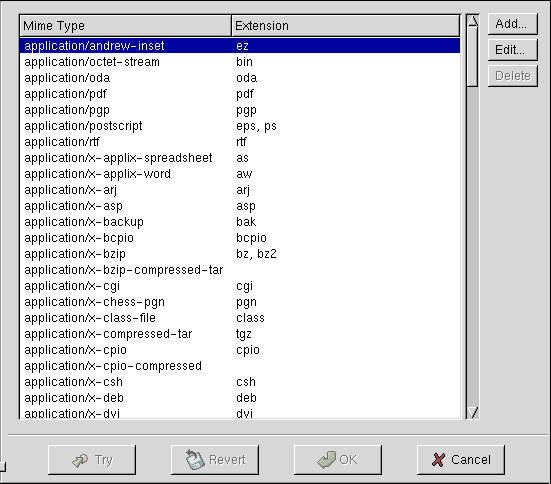Sort by the Extension column header
This screenshot has height=484, width=551.
(x=345, y=26)
